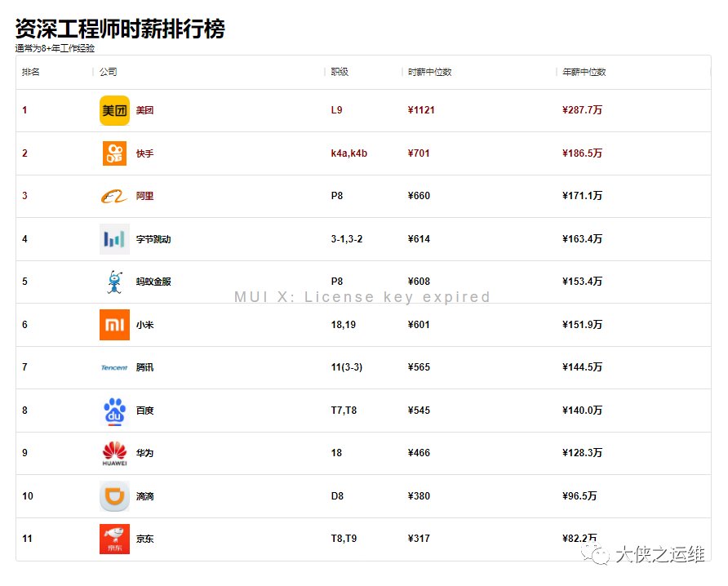Click the ¥144.5万 annual salary cell
Image resolution: width=728 pixels, height=586 pixels.
tap(582, 367)
